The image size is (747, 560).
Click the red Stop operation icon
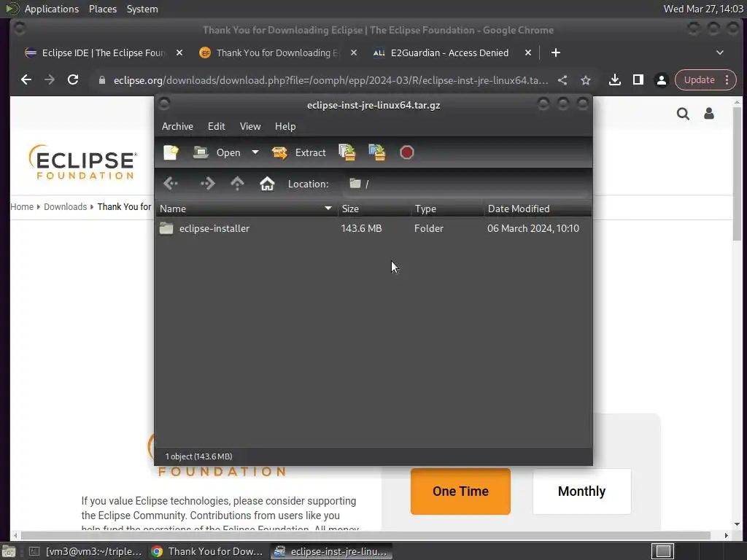tap(407, 152)
